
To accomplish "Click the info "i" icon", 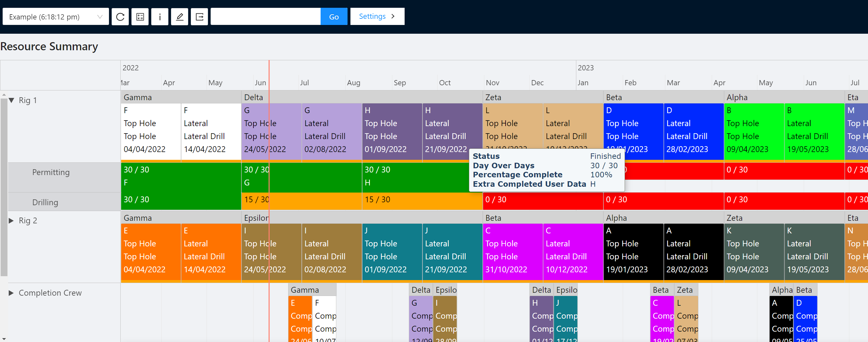I will click(160, 17).
